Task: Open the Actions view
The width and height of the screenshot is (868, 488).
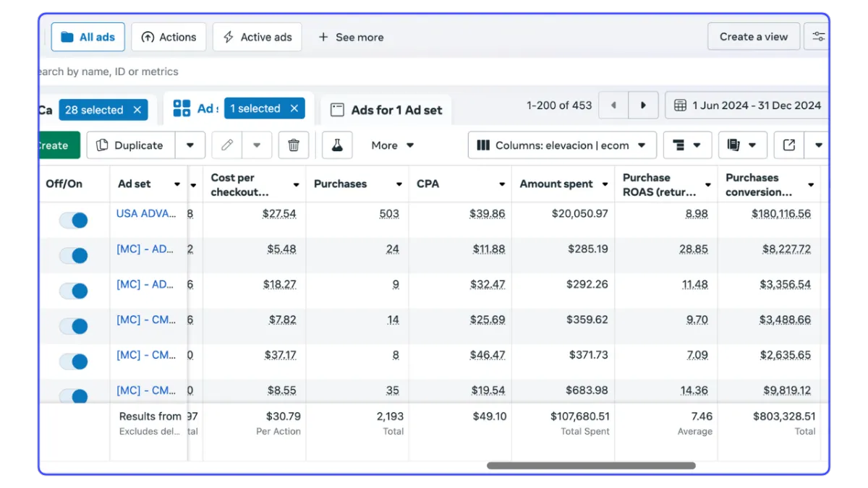Action: click(169, 37)
